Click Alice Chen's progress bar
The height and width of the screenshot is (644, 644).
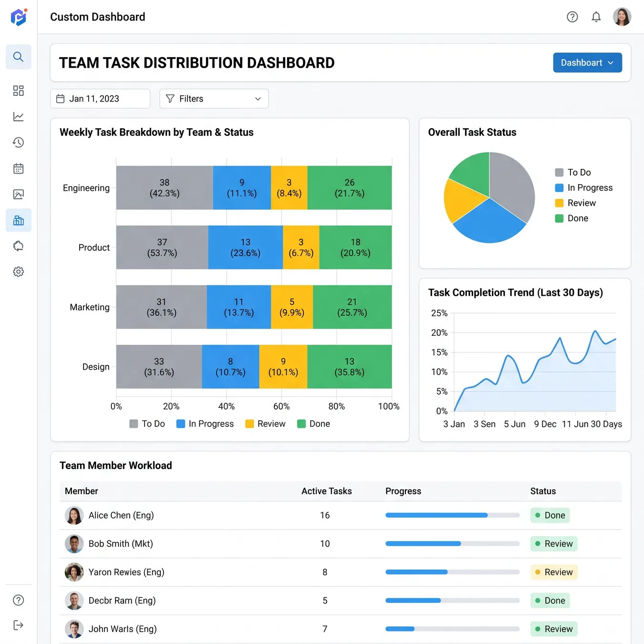click(x=453, y=515)
